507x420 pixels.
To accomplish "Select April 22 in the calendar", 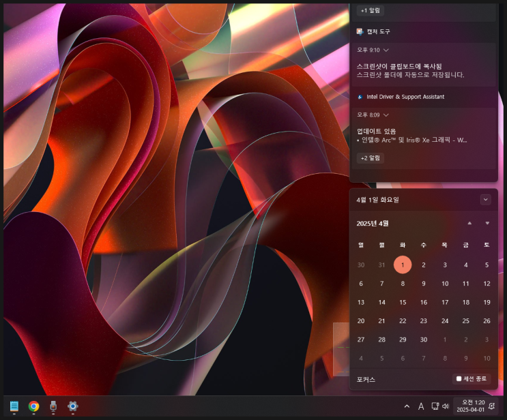I will (403, 321).
